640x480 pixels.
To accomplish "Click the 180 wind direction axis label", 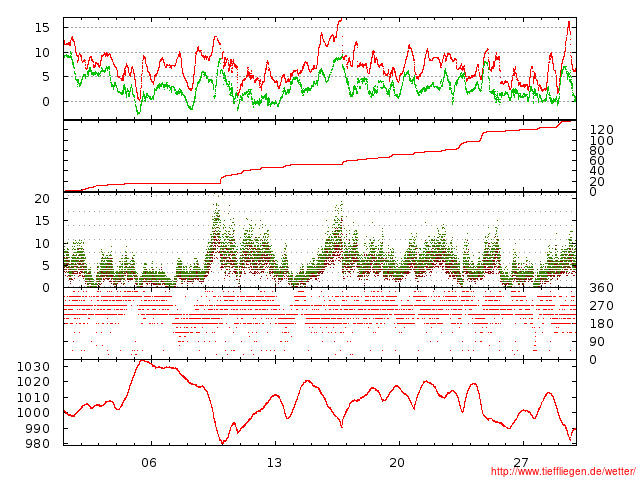I will [602, 324].
